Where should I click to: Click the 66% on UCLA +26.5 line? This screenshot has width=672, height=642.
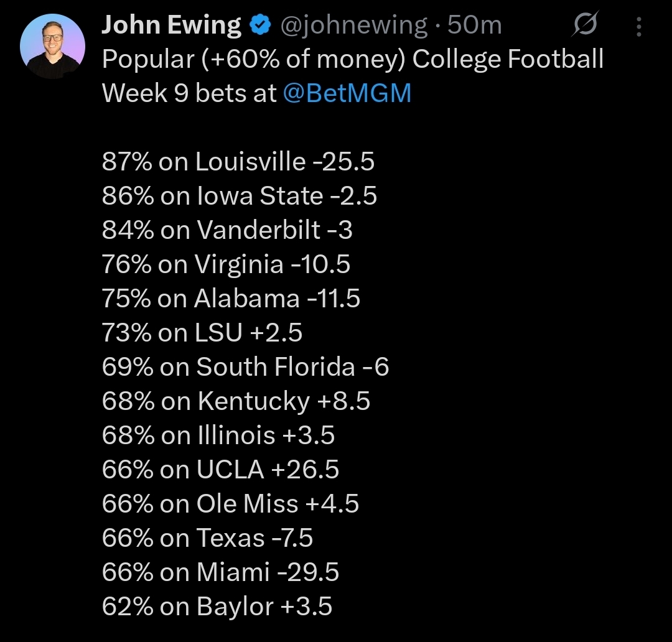[220, 470]
